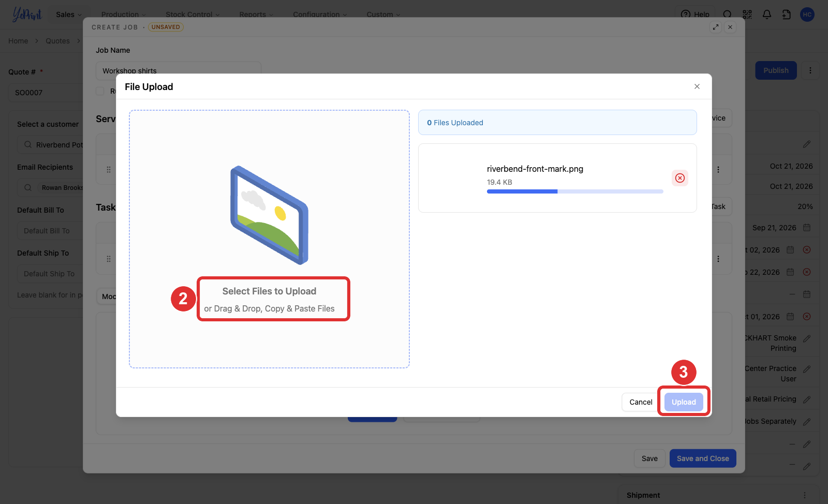Click the Publish button
Viewport: 828px width, 504px height.
tap(776, 70)
